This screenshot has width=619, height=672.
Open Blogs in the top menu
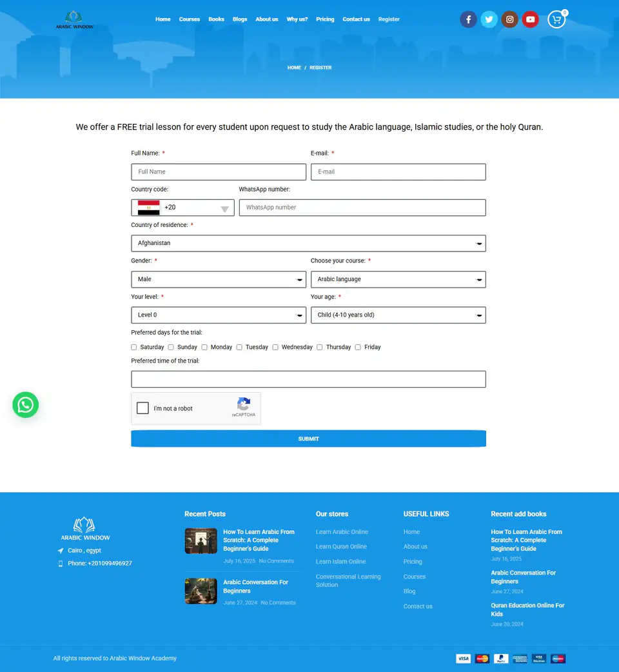[x=240, y=19]
